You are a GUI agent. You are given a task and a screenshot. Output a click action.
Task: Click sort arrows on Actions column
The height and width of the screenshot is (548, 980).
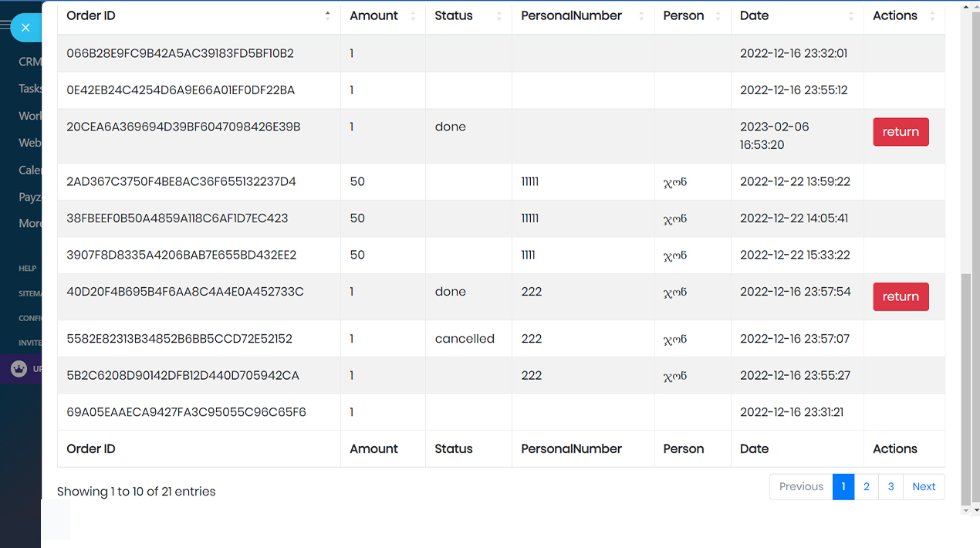pos(932,16)
